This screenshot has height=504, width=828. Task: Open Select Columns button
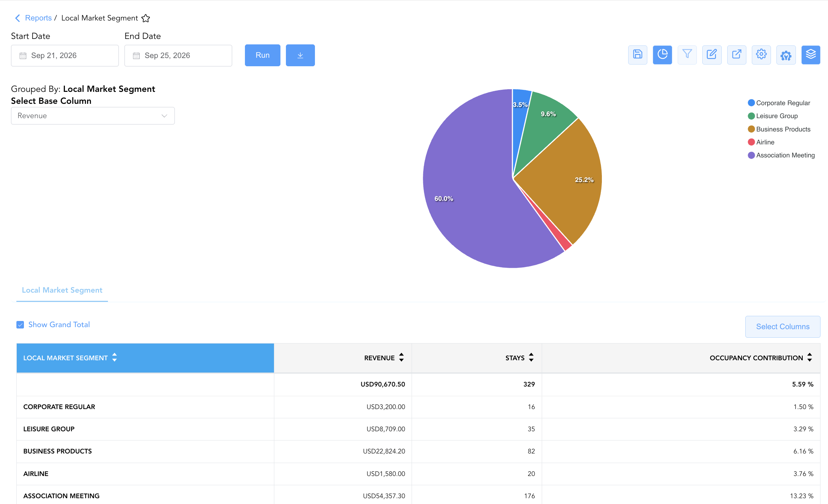(783, 327)
